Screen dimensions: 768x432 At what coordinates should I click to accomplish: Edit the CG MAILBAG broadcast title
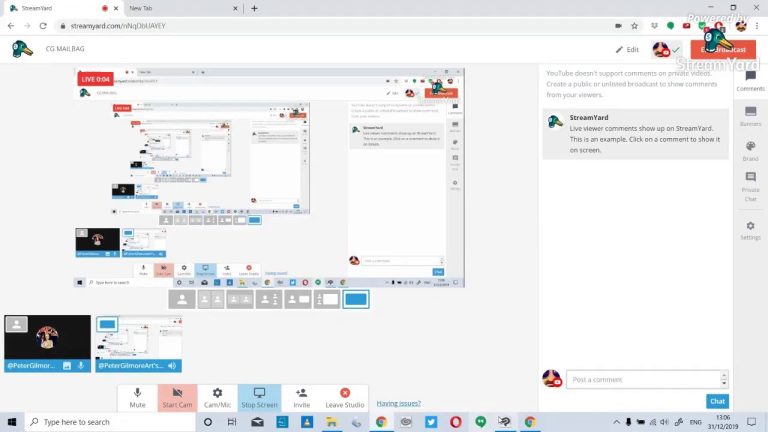[627, 49]
